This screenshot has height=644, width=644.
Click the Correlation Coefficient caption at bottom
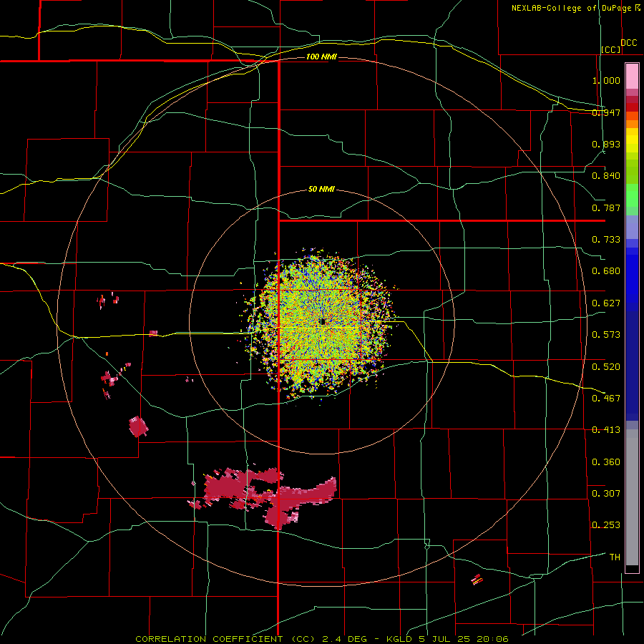(321, 639)
